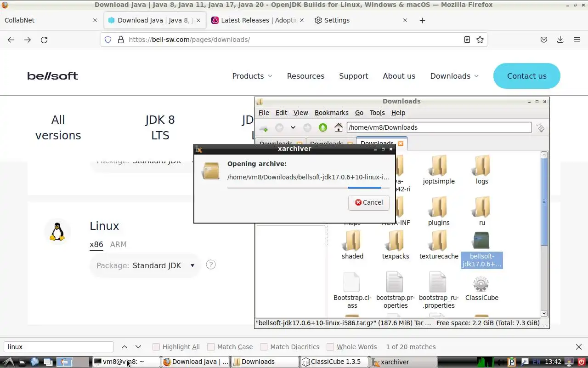Open the Bookmarks menu

[x=332, y=113]
